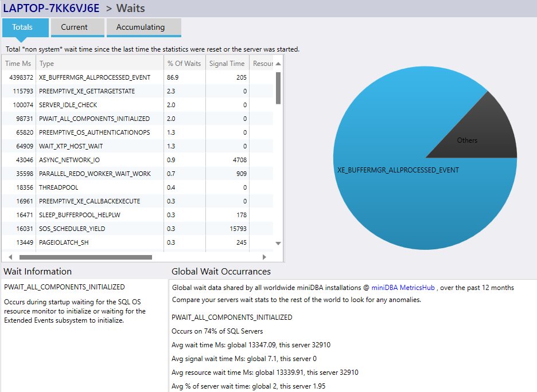Click the horizontal scrollbar thumb of waits table
Screen dimensions: 537x392
pyautogui.click(x=85, y=257)
